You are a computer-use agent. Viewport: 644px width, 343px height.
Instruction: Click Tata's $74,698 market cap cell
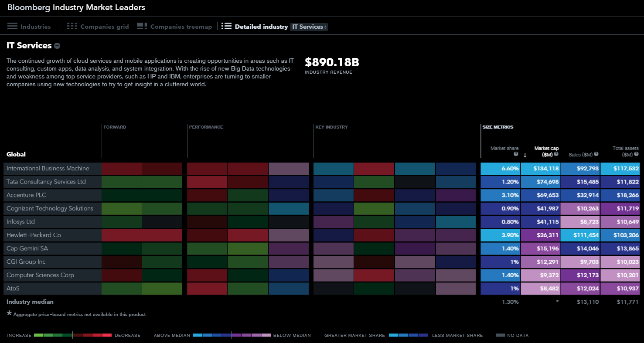click(540, 182)
